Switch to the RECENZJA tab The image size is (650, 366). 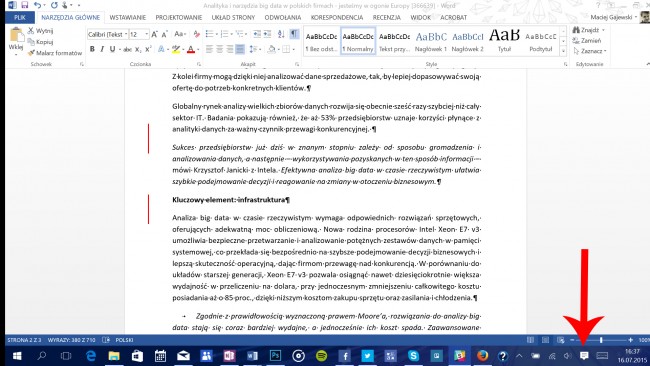[x=386, y=17]
